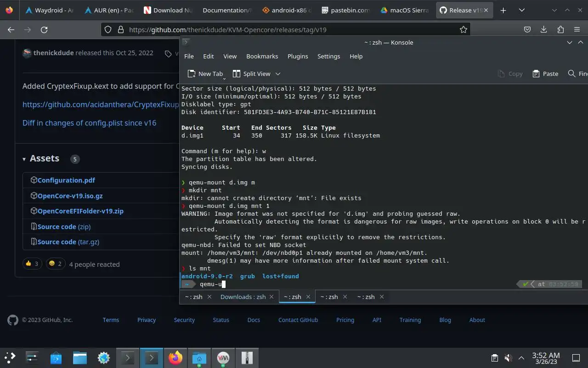588x368 pixels.
Task: Open Konsole Help menu
Action: coord(356,56)
